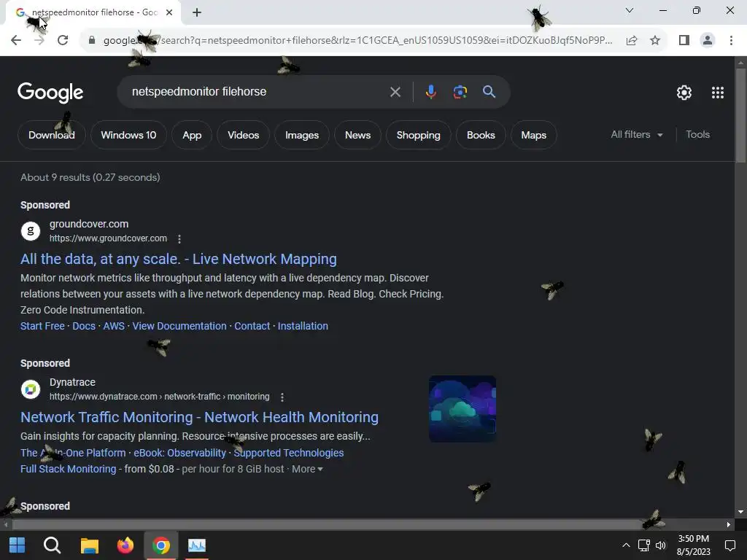747x560 pixels.
Task: Open taskbar Search
Action: tap(52, 545)
